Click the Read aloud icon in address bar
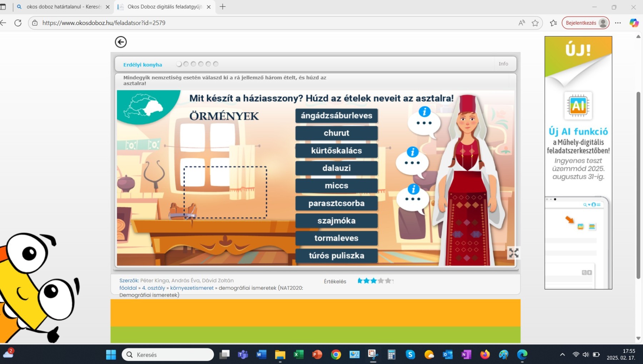This screenshot has width=643, height=364. click(x=522, y=23)
